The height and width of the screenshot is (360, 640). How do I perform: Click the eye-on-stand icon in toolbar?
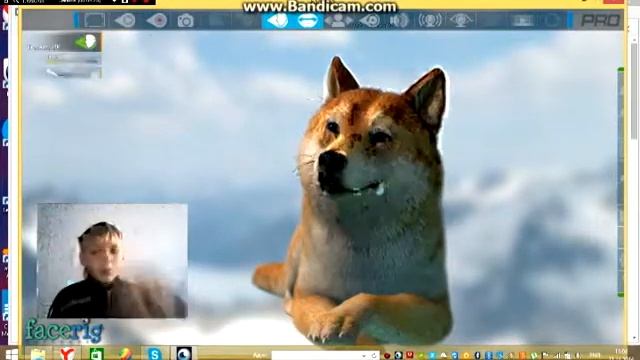pos(461,20)
